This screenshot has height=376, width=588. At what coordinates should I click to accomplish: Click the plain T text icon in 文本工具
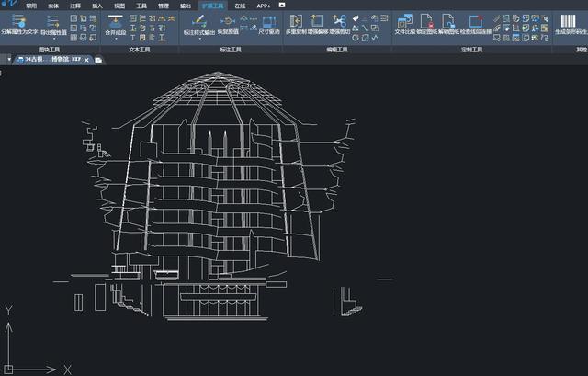click(132, 38)
